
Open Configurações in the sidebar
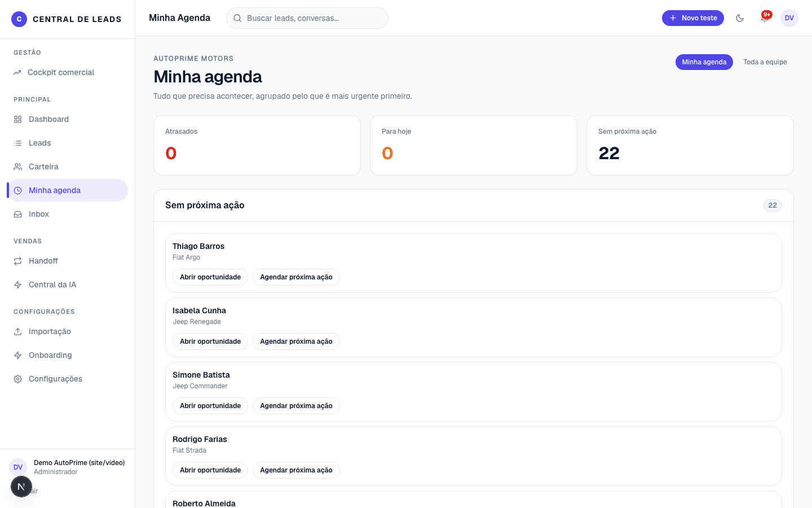coord(68,379)
